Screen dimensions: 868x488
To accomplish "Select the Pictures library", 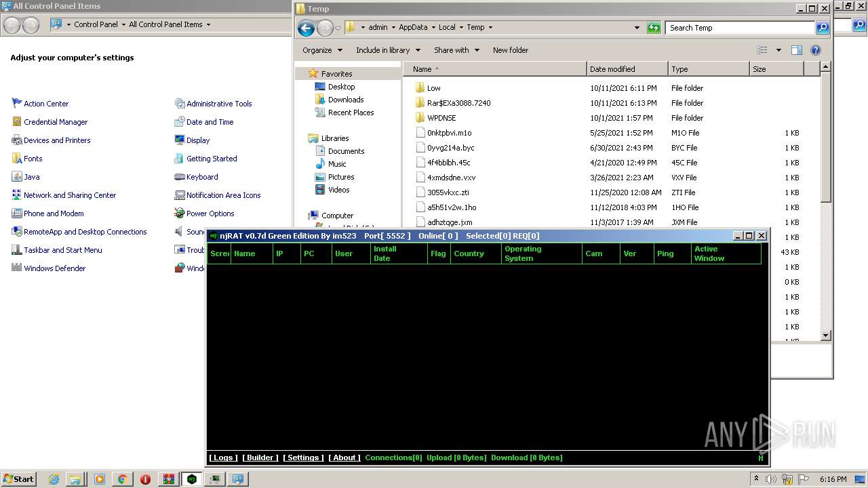I will pos(335,177).
